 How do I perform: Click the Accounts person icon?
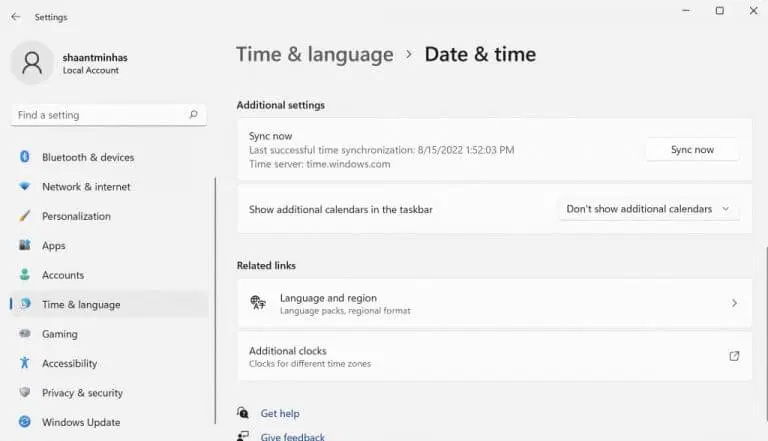tap(24, 275)
